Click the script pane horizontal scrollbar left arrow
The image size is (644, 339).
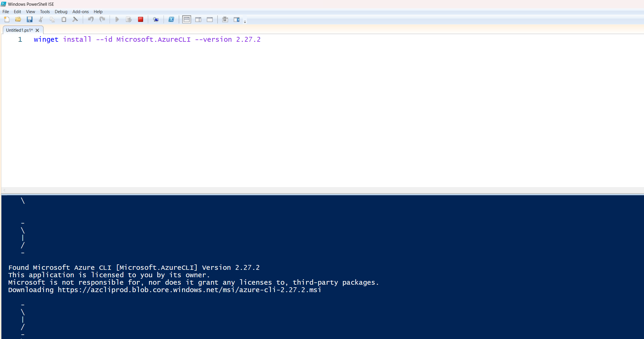tap(4, 190)
